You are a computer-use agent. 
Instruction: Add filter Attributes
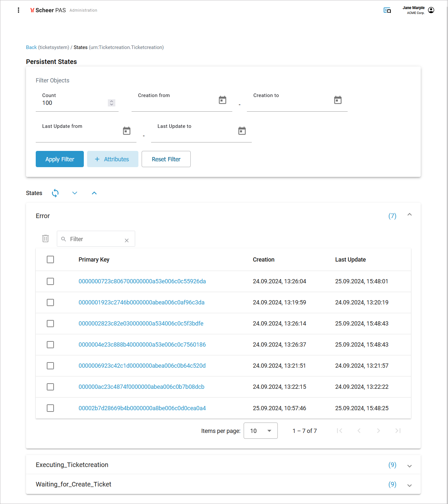[x=113, y=159]
